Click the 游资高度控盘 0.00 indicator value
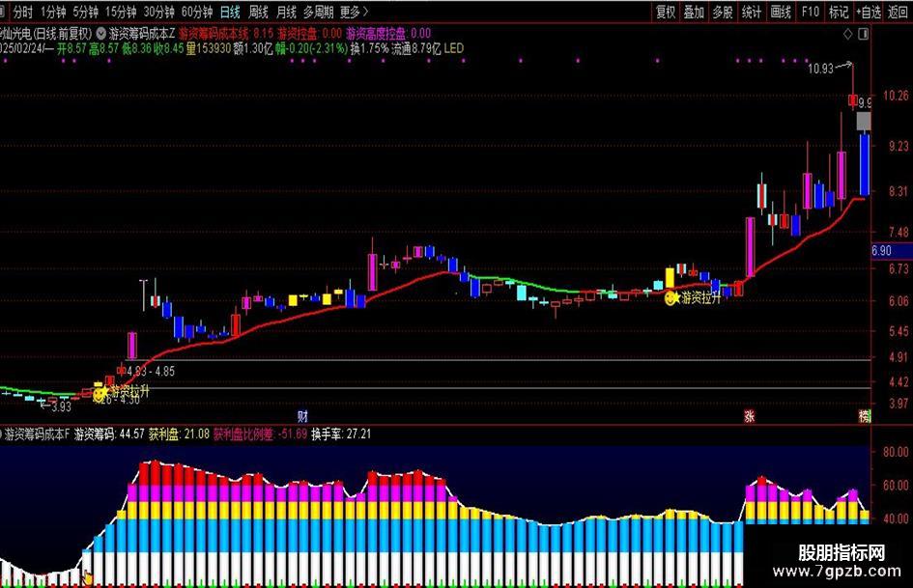 tap(388, 33)
